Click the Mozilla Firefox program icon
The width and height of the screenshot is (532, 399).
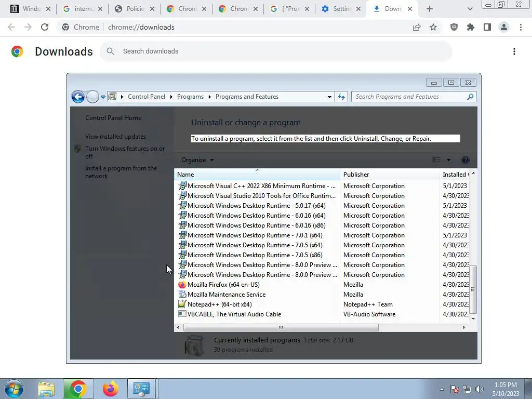[182, 285]
